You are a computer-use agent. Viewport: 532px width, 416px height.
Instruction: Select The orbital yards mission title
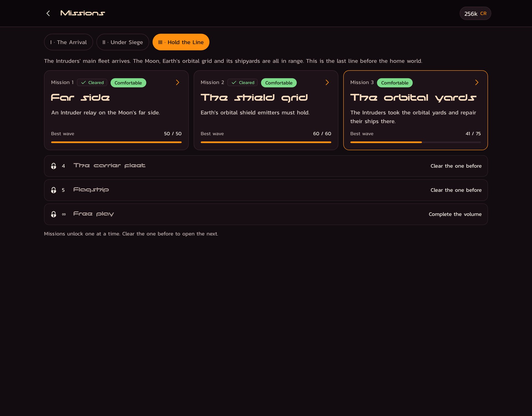413,98
